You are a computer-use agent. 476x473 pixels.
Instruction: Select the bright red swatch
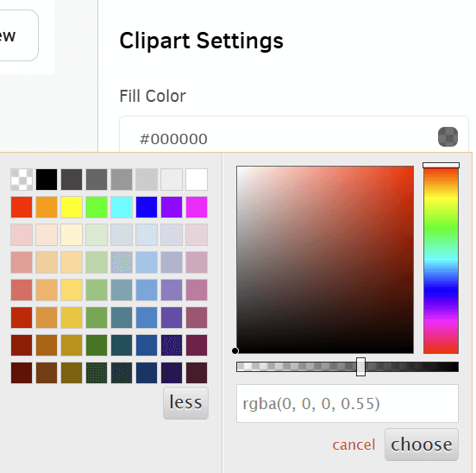(22, 207)
